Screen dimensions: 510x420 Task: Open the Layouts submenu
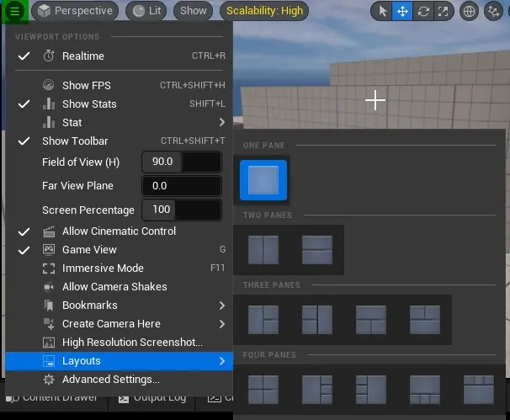119,361
